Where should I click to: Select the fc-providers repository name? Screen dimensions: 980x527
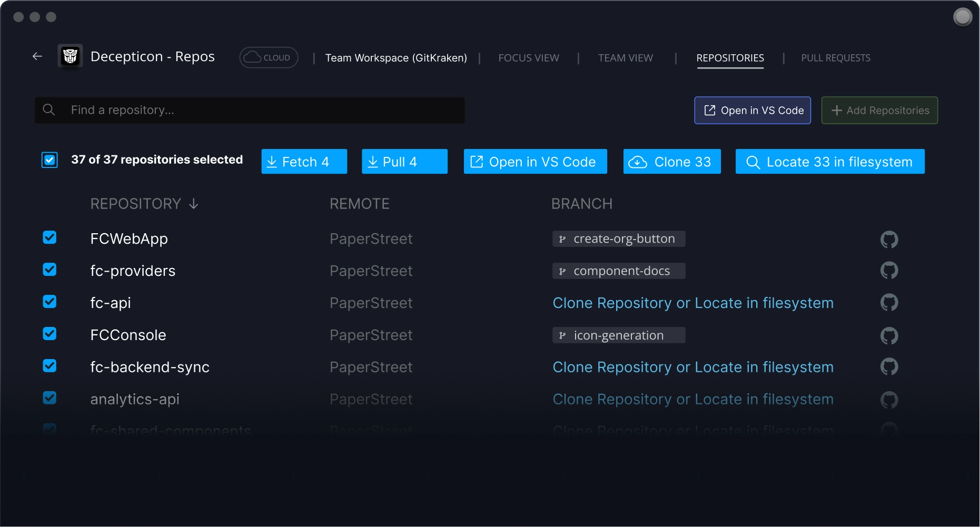click(133, 271)
